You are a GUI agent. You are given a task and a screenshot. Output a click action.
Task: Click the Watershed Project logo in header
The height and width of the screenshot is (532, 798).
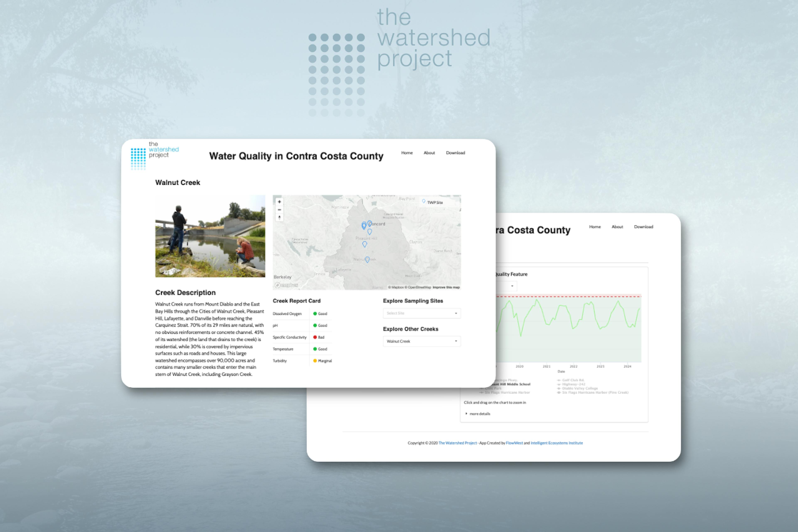[x=155, y=155]
